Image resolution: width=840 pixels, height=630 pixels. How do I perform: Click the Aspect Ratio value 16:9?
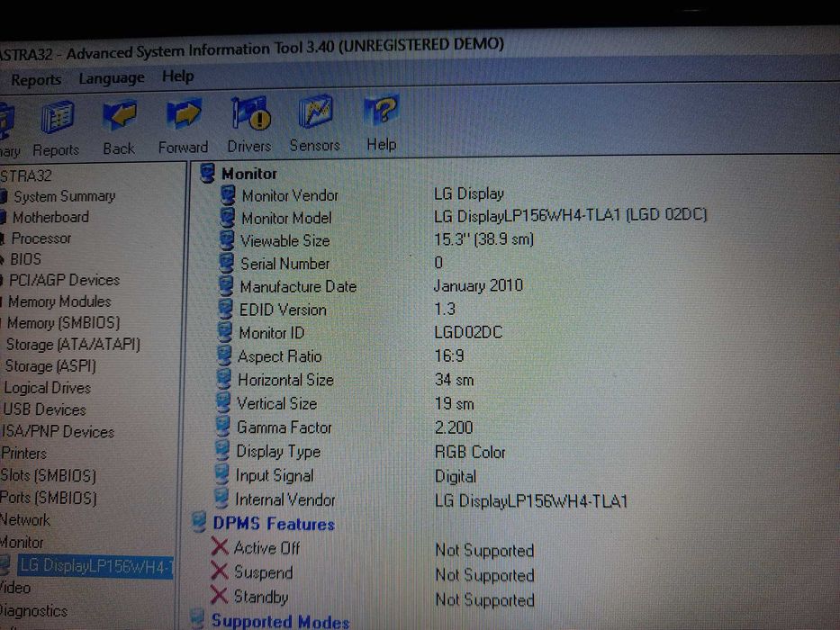449,355
